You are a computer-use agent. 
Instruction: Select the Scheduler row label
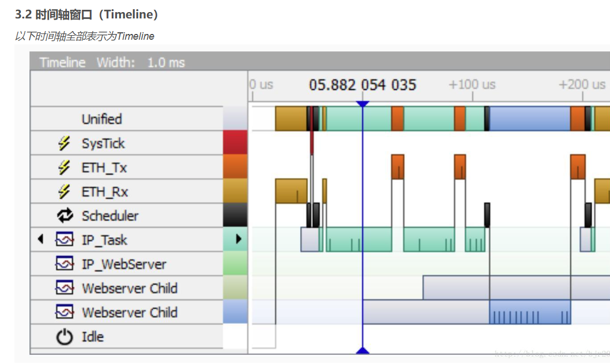(110, 216)
